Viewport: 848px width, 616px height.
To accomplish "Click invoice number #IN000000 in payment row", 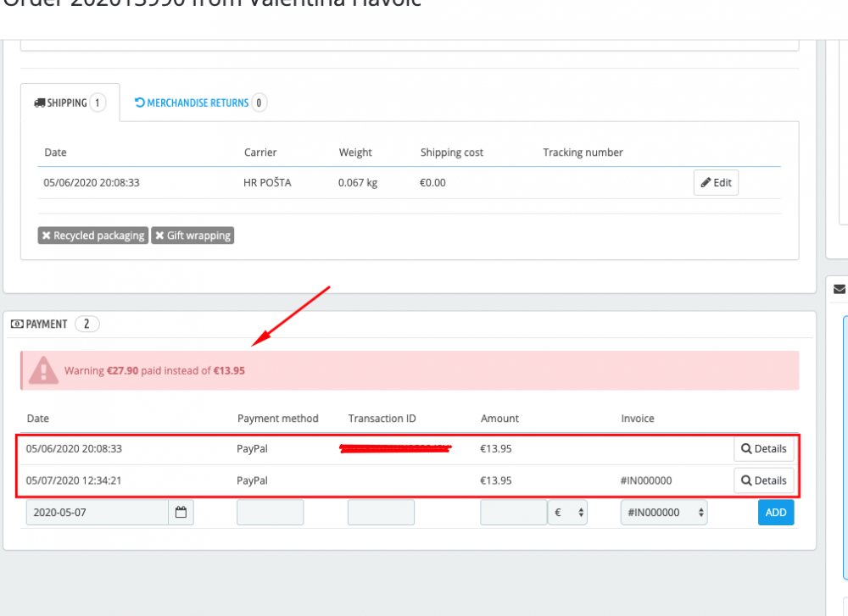I will pos(645,480).
